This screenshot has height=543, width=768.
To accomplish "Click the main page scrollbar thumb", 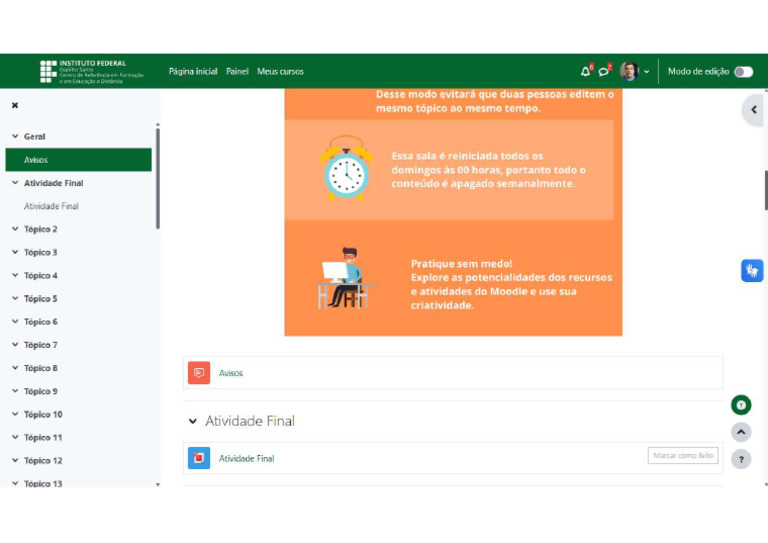I will 766,190.
